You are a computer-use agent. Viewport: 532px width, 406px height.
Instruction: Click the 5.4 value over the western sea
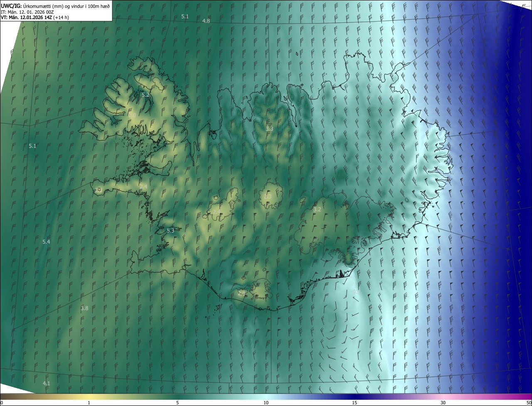pyautogui.click(x=46, y=242)
